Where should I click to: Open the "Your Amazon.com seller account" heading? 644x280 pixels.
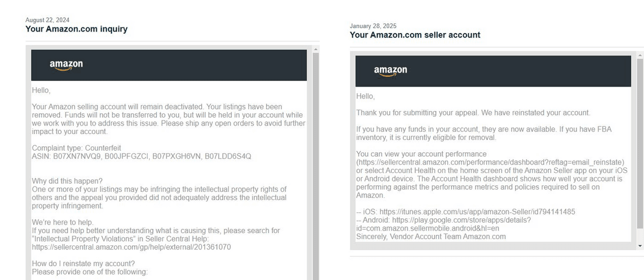[415, 35]
